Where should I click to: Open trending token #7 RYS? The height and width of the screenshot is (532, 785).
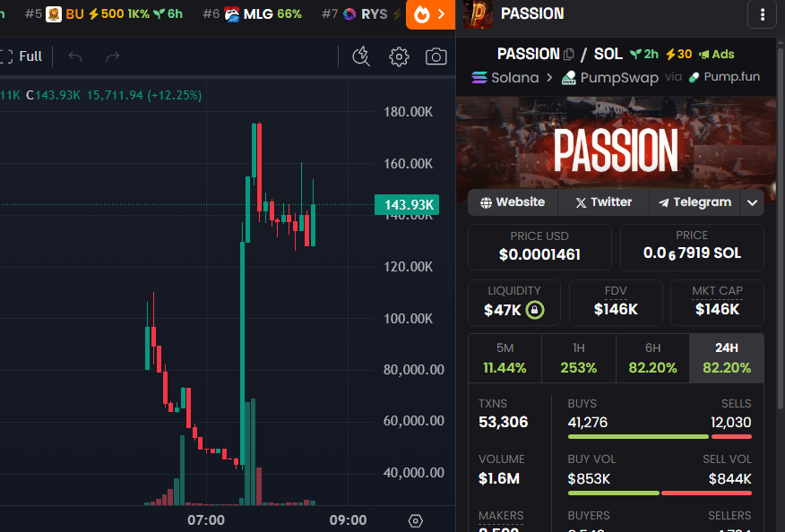[x=361, y=14]
